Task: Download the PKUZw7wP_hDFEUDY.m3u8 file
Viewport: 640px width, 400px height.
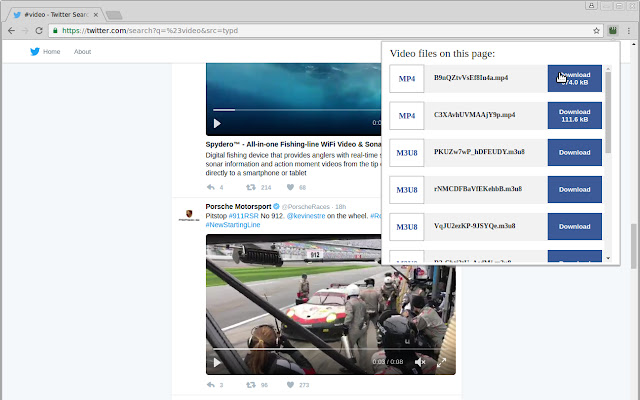Action: pyautogui.click(x=574, y=153)
